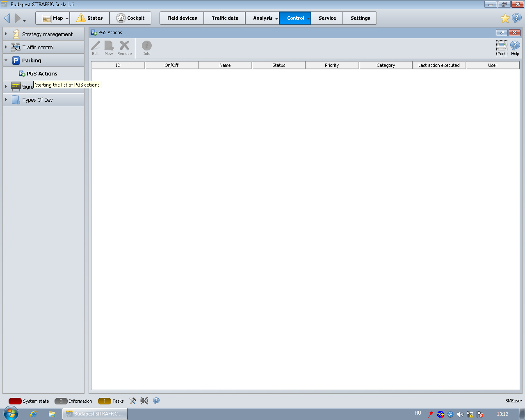Click the favorites star icon

505,18
